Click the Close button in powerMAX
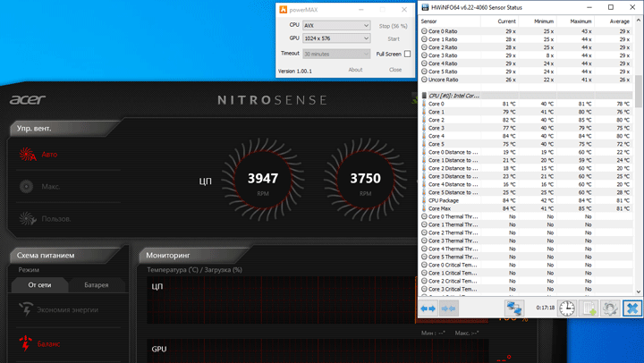Viewport: 644px width, 363px height. [395, 70]
